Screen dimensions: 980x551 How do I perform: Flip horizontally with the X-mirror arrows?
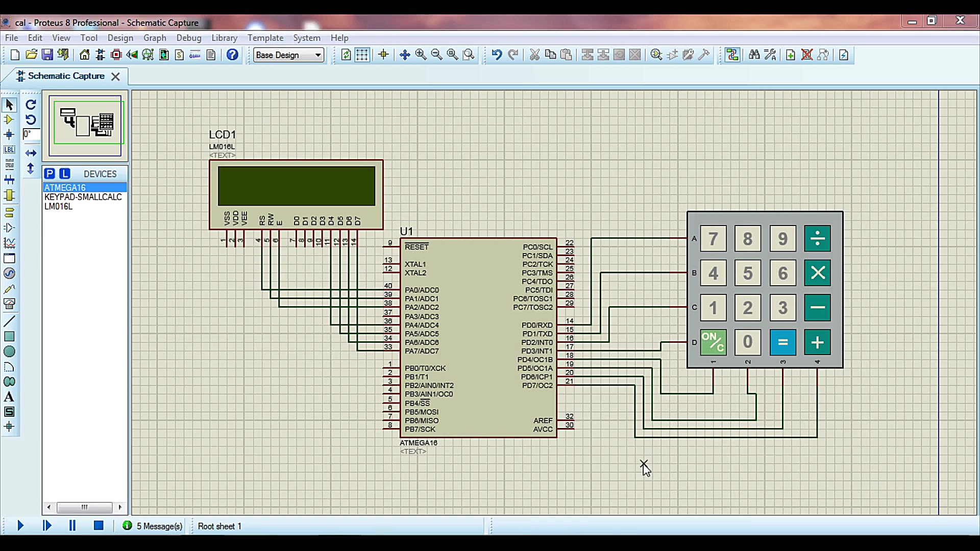click(31, 153)
